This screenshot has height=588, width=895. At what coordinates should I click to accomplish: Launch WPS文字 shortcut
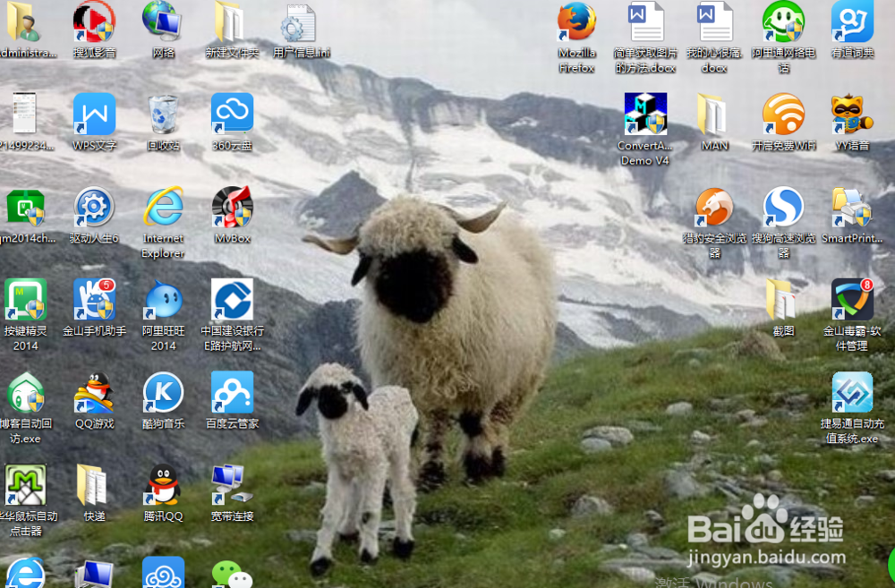click(95, 115)
